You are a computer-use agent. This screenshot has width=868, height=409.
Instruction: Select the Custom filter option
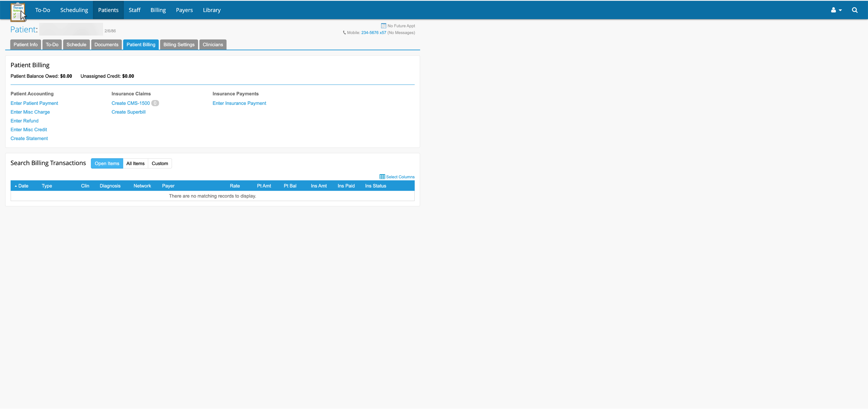coord(160,164)
